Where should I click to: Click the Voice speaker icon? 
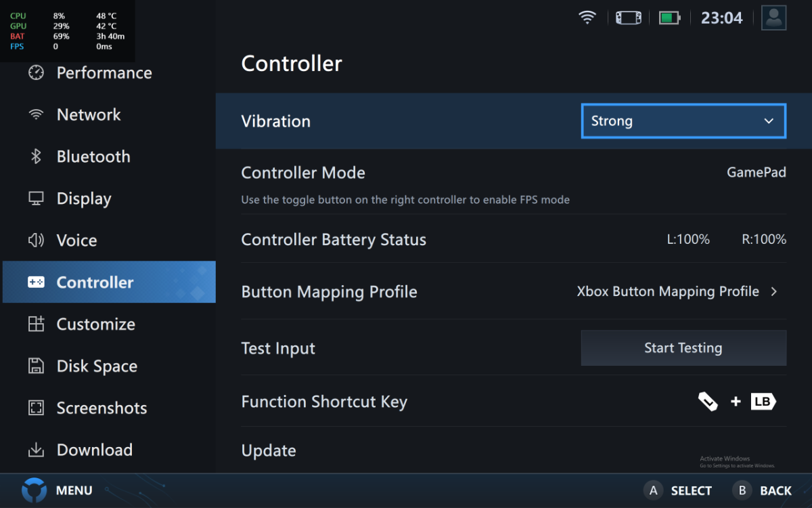36,240
